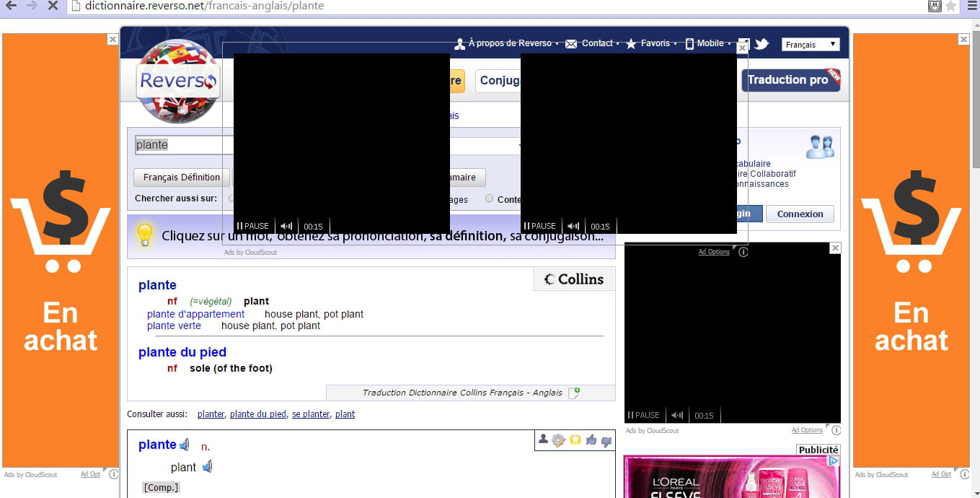
Task: Play pronunciation of the translation plant
Action: (208, 467)
